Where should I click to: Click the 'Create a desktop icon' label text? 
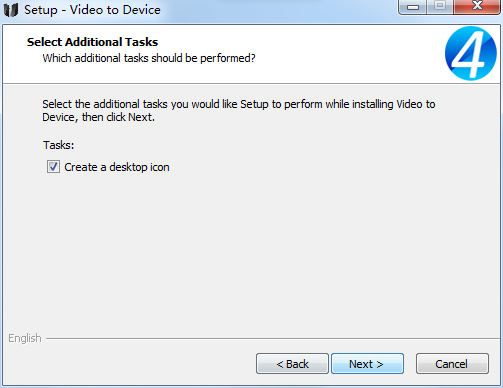point(117,167)
